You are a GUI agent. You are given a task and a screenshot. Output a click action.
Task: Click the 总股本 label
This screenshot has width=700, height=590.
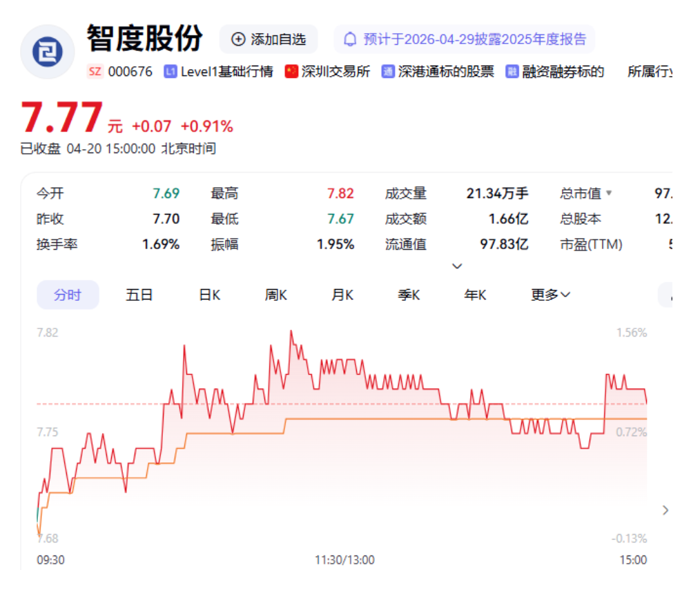(x=581, y=219)
